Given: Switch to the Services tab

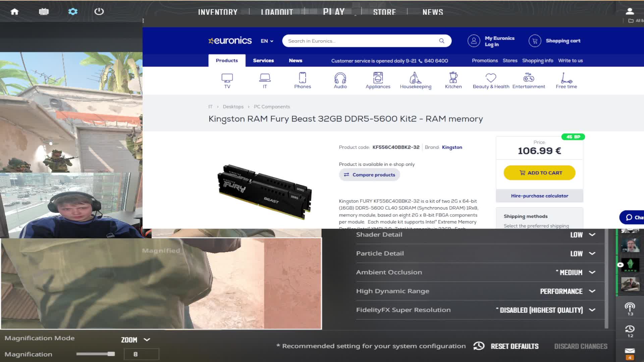Looking at the screenshot, I should [x=263, y=60].
